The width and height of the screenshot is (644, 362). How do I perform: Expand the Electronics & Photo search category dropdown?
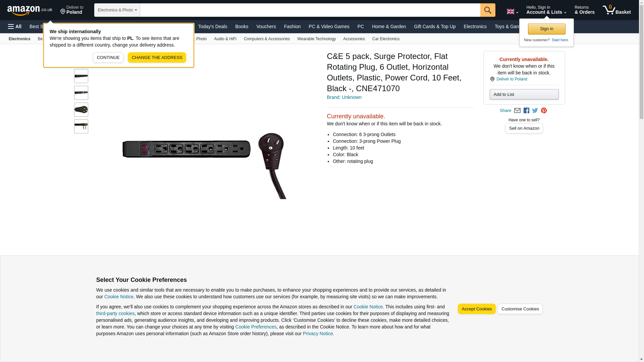point(117,10)
